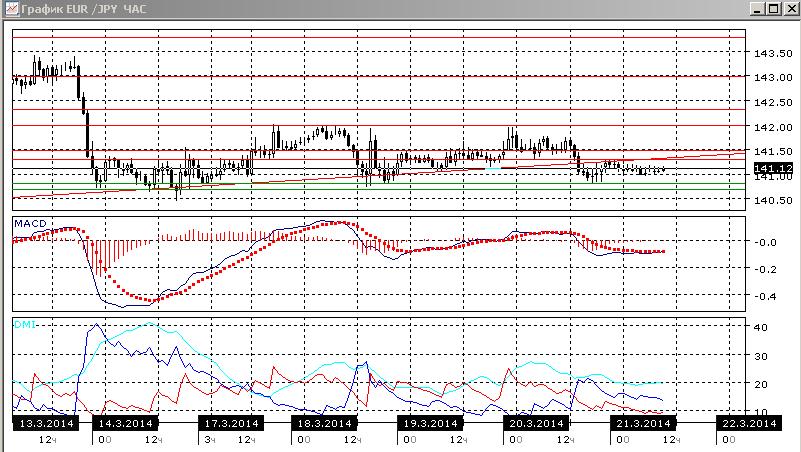Click the DMI 20 scale label
The height and width of the screenshot is (452, 801).
pyautogui.click(x=761, y=385)
